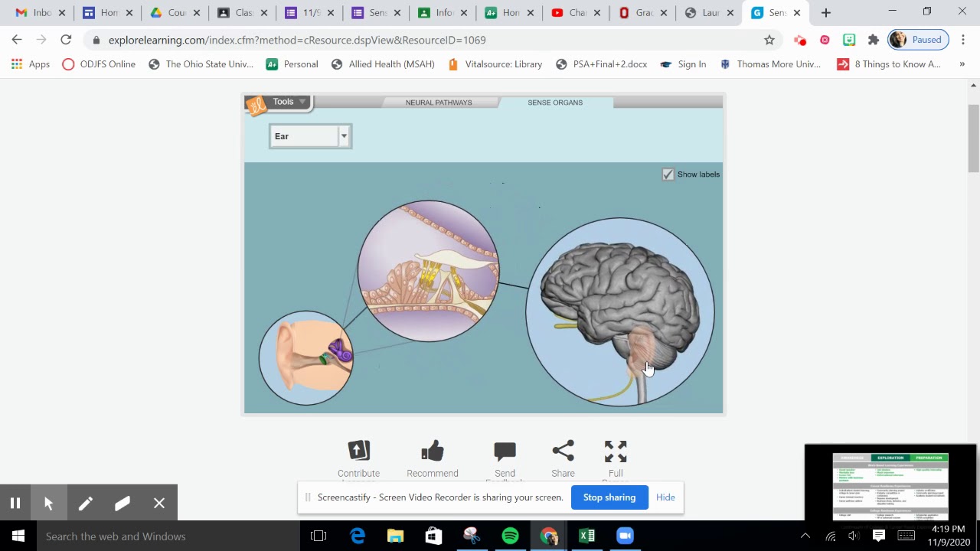
Task: Show hidden system tray icons
Action: [805, 536]
